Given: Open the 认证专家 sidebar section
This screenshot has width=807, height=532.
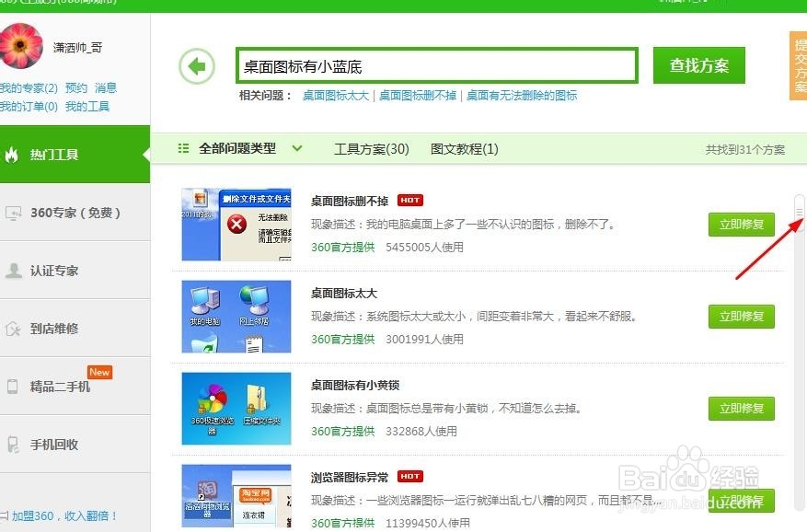Looking at the screenshot, I should coord(75,271).
